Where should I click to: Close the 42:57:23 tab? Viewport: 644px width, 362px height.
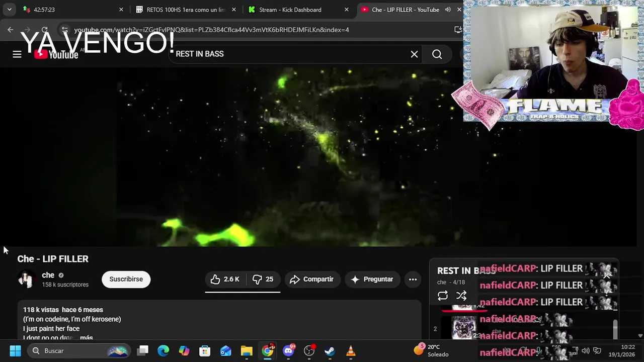(x=121, y=10)
